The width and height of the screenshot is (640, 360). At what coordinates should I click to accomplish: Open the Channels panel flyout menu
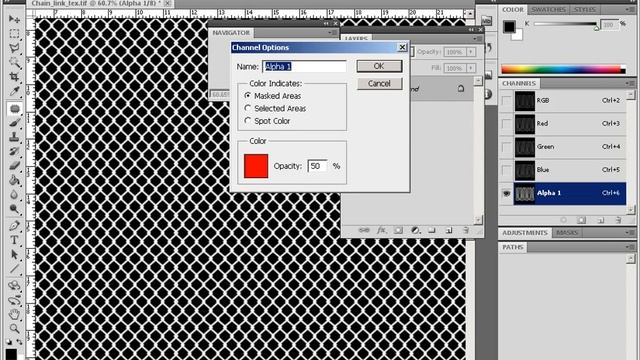629,83
